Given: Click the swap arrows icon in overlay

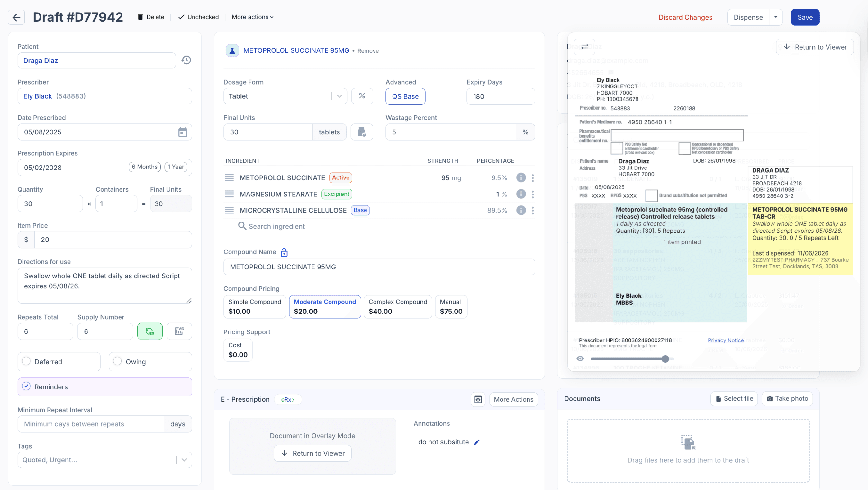Looking at the screenshot, I should point(585,47).
